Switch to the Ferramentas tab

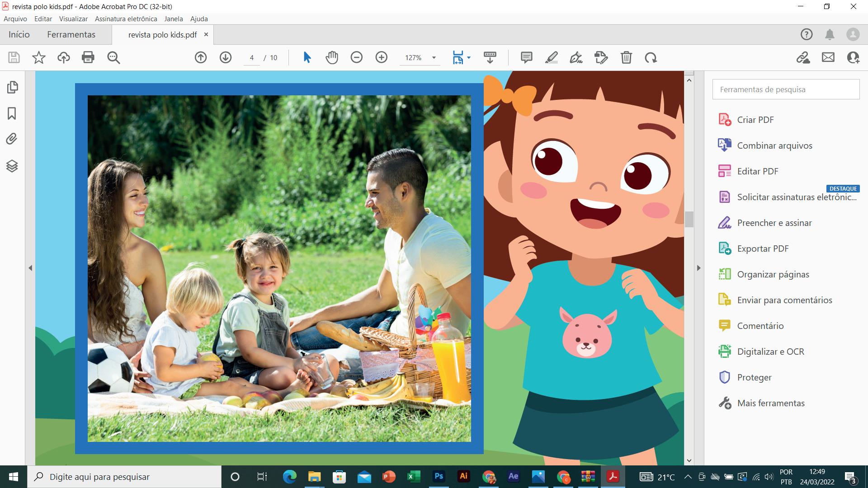pos(71,34)
